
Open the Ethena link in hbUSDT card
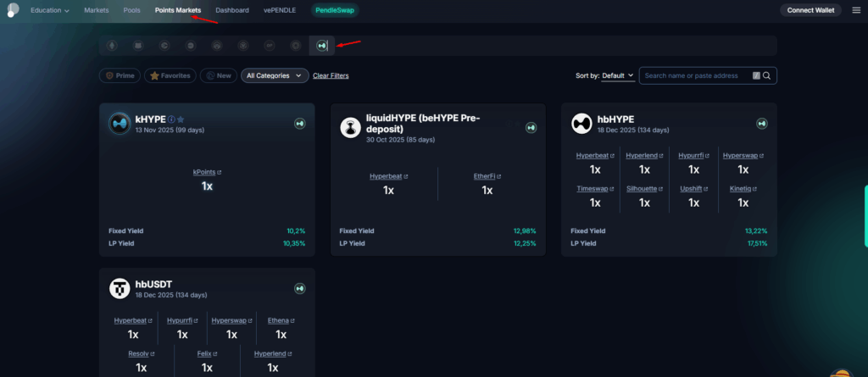coord(278,320)
